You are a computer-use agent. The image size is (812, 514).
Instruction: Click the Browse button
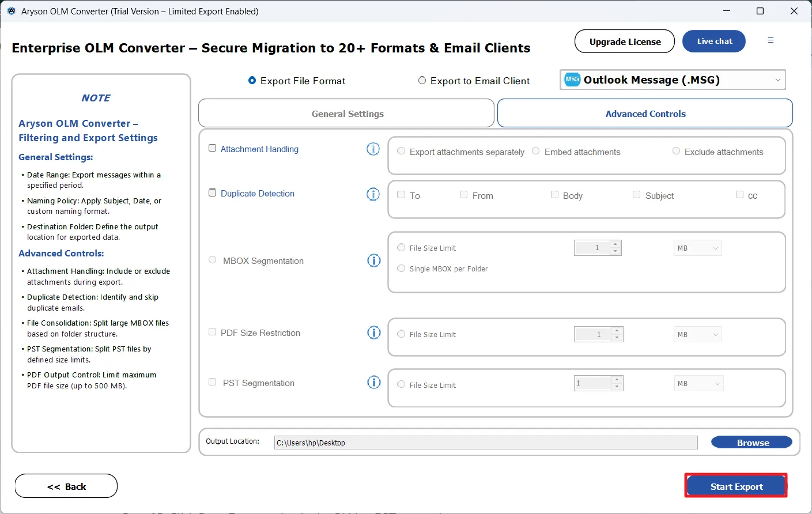(x=751, y=443)
